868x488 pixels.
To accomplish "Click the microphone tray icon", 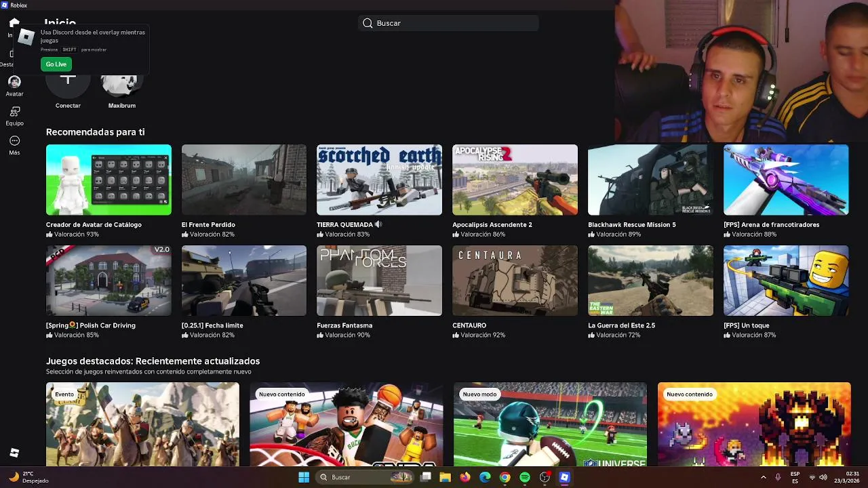I will click(x=778, y=477).
